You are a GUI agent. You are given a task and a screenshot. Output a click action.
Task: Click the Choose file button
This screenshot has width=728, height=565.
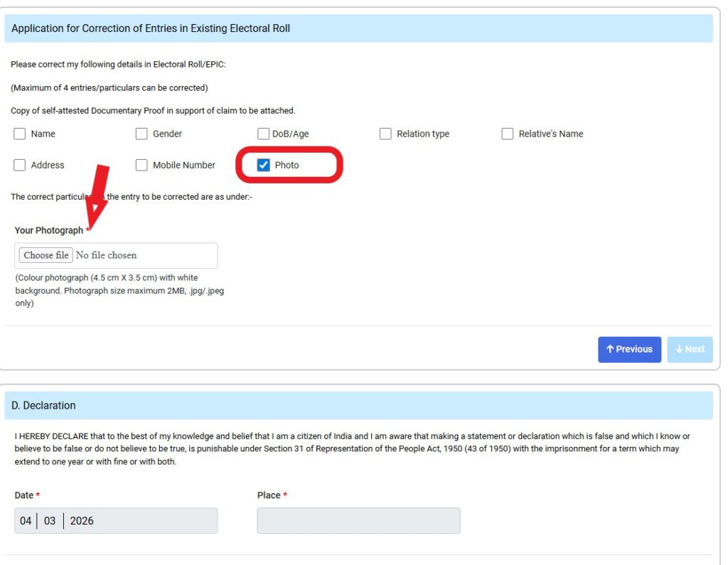click(45, 255)
